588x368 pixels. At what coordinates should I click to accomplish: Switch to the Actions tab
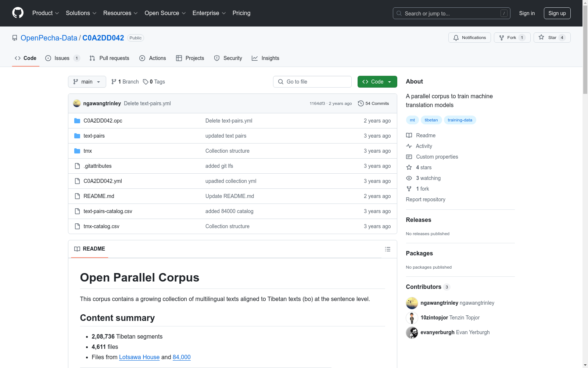pyautogui.click(x=153, y=58)
